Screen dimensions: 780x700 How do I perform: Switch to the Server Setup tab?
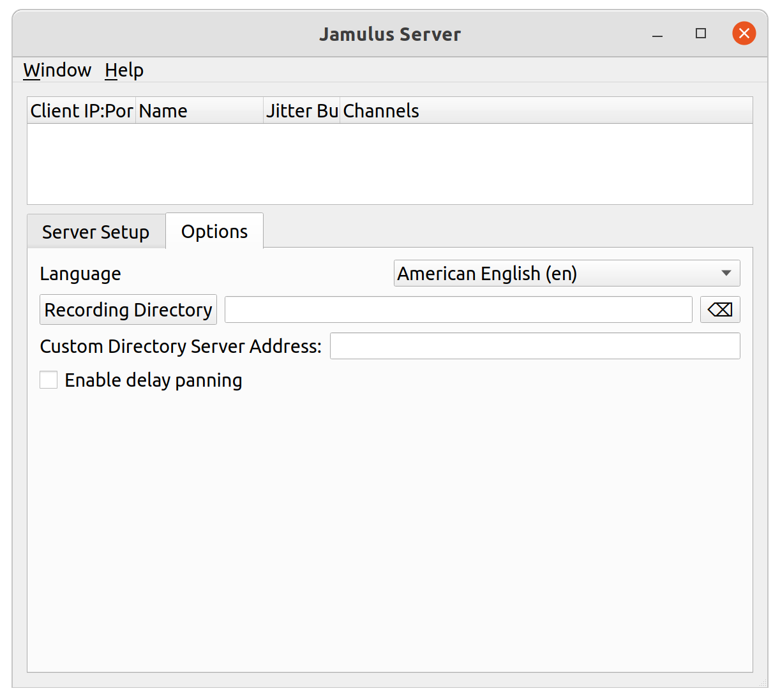(96, 232)
